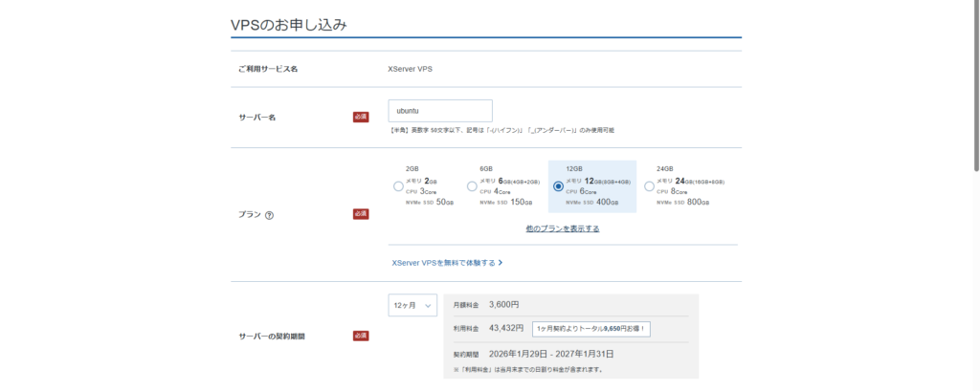
Task: Select the 6GB plan radio button
Action: click(473, 186)
